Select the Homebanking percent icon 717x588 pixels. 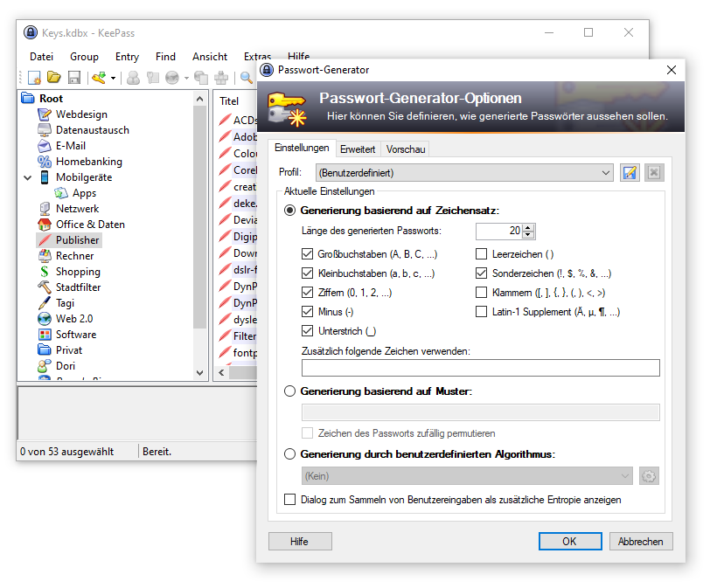[45, 162]
